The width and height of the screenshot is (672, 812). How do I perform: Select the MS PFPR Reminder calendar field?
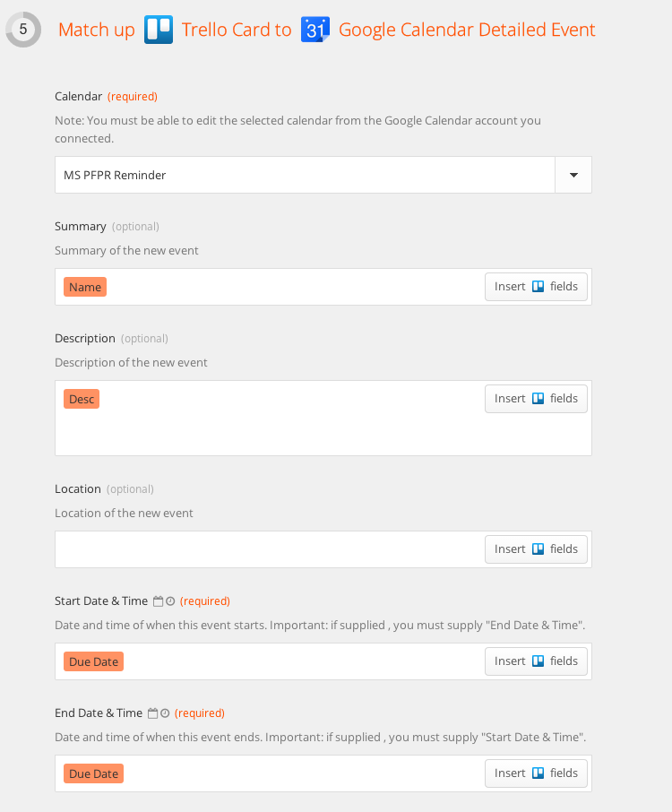pos(305,175)
